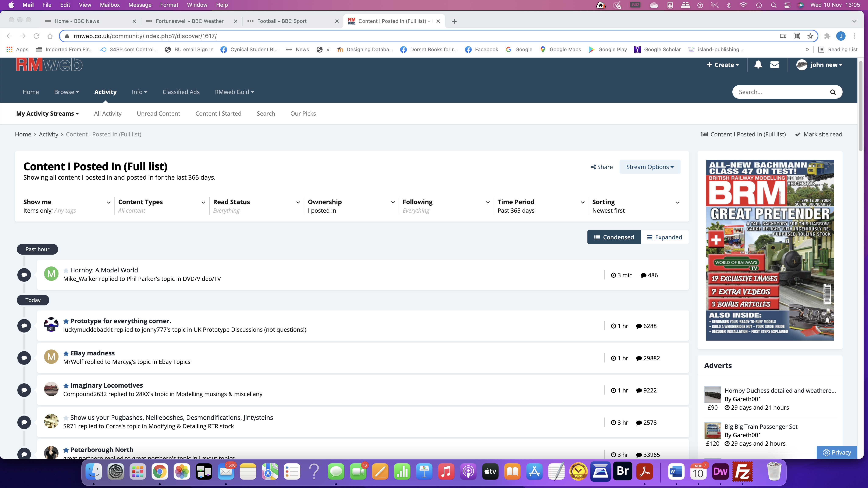868x488 pixels.
Task: Toggle follow star for Prototype for everything corner
Action: point(66,321)
